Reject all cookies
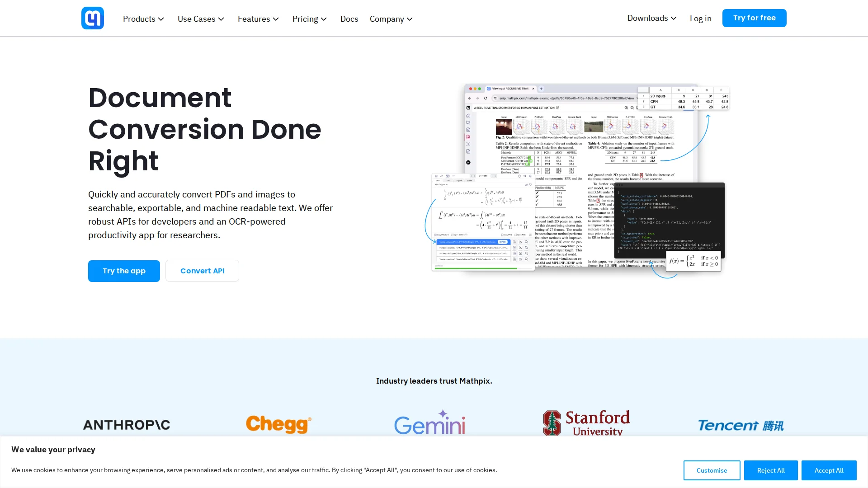 coord(770,470)
